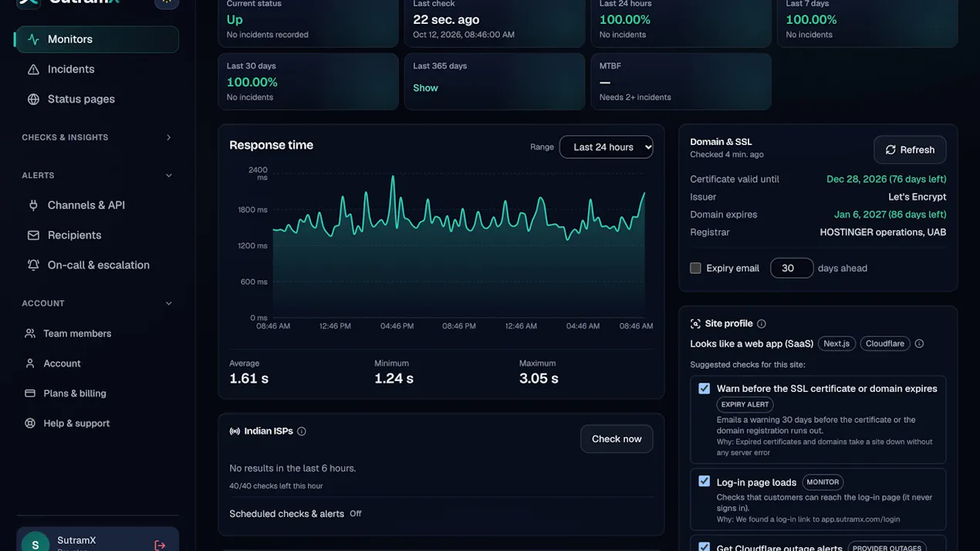Click the Site profile info icon
This screenshot has width=980, height=551.
[x=762, y=324]
